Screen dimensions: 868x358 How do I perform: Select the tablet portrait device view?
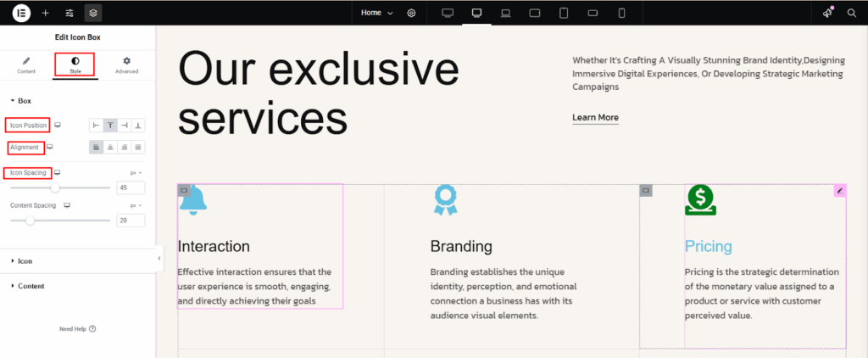point(564,13)
